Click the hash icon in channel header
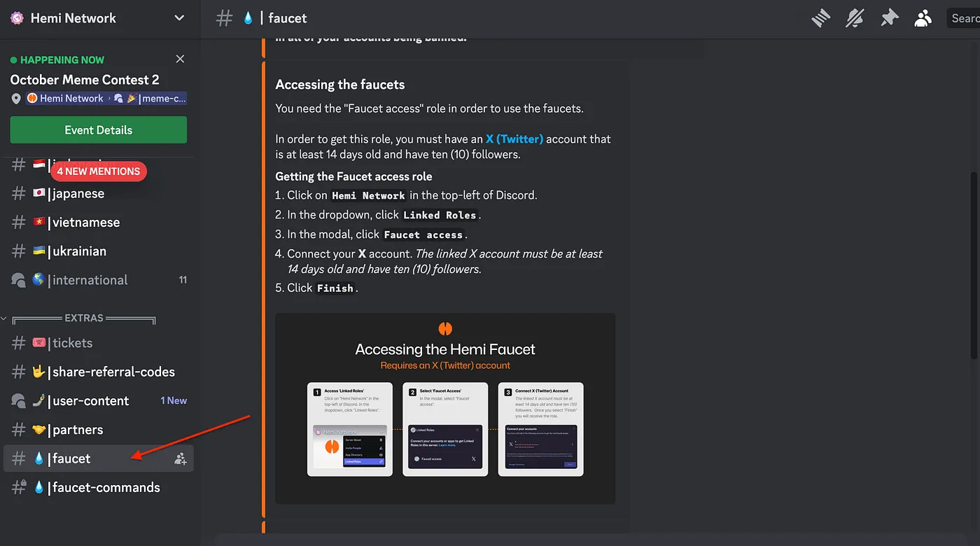 (224, 18)
